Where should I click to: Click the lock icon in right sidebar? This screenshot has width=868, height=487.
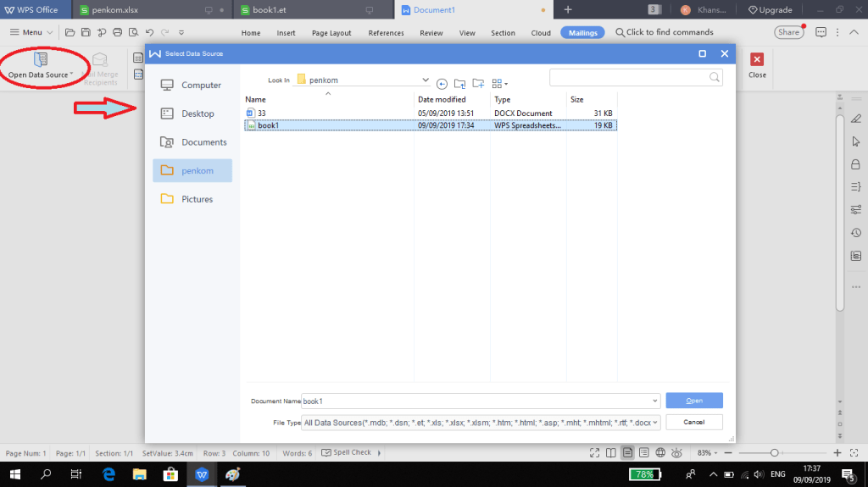click(855, 164)
